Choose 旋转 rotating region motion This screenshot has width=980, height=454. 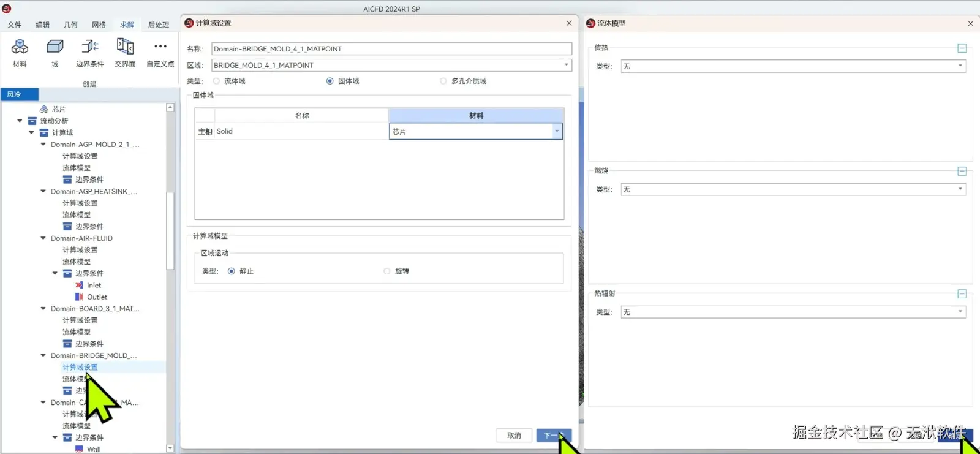click(x=387, y=271)
